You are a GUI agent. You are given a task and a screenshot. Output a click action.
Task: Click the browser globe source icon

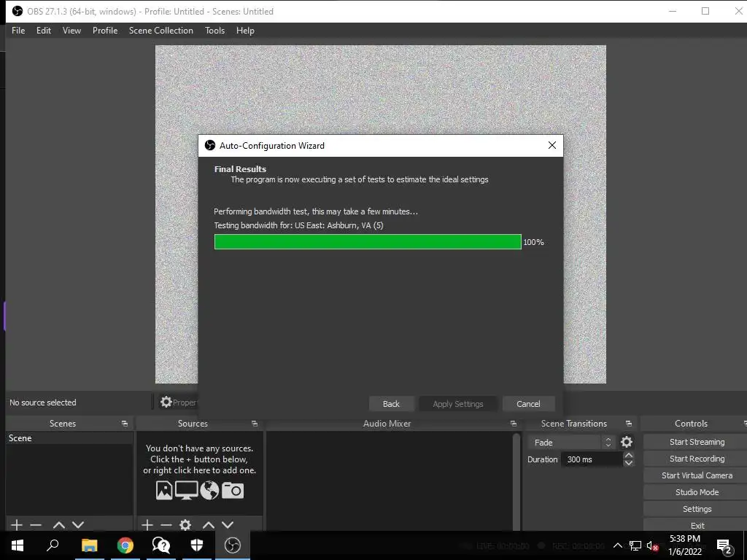click(209, 490)
